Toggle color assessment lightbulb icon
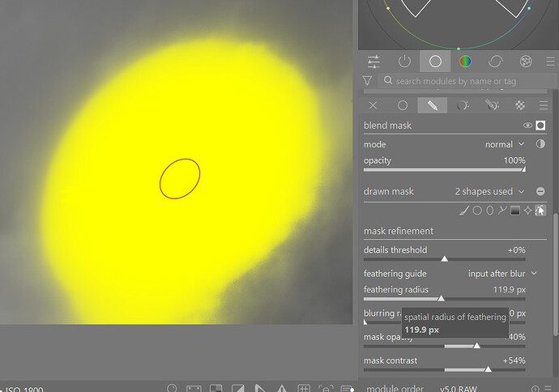 (x=172, y=388)
